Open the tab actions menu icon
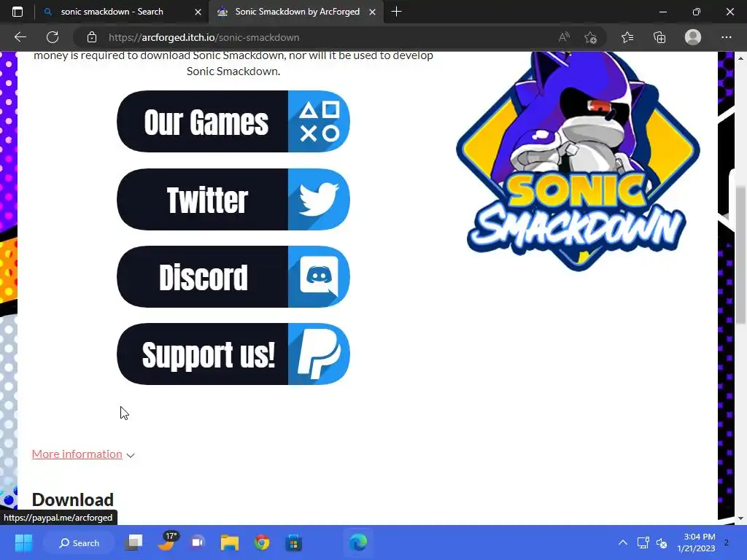This screenshot has width=747, height=560. click(x=18, y=12)
